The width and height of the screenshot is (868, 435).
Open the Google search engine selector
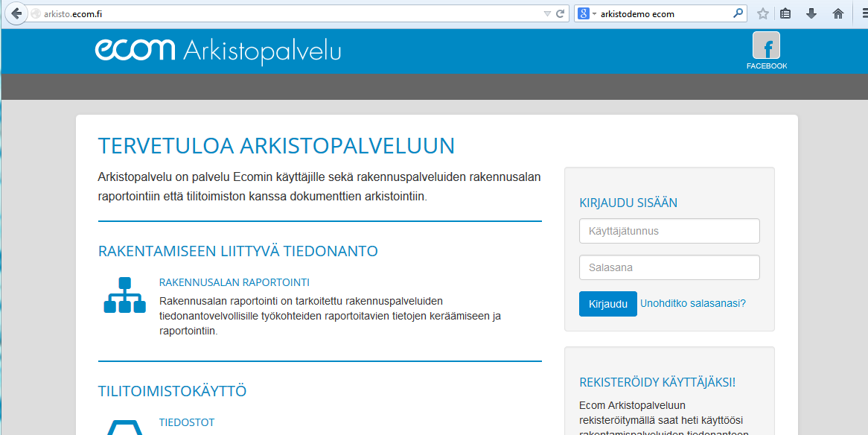587,14
